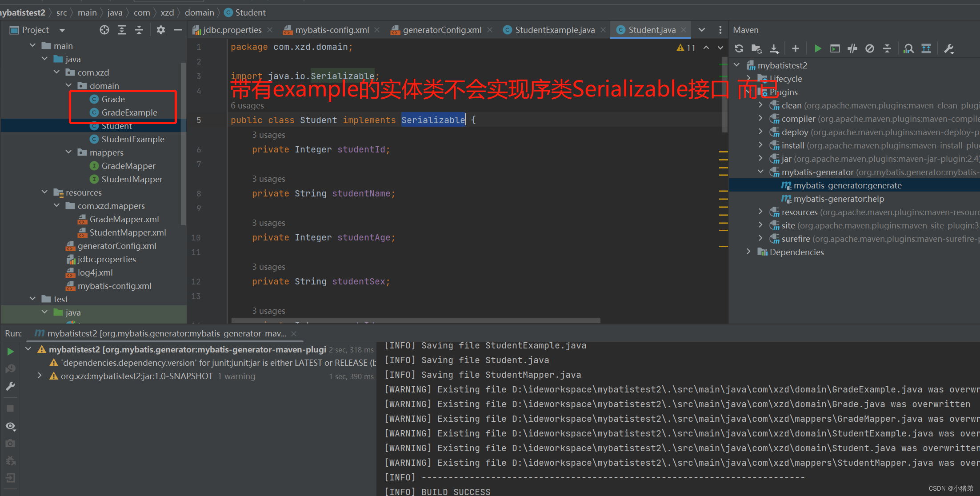Click Execute Maven Goal icon
This screenshot has height=496, width=980.
tap(835, 48)
